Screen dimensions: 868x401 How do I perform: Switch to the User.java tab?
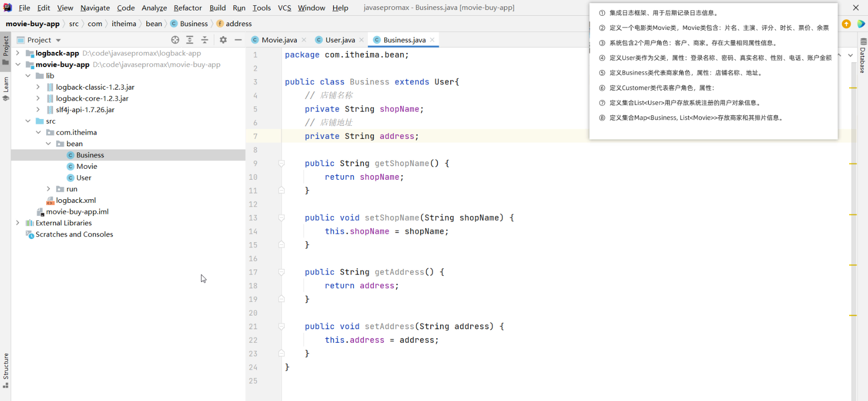[340, 40]
